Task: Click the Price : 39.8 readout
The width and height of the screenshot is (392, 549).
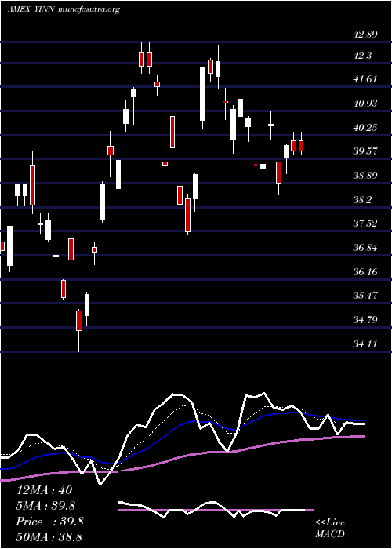Action: [x=49, y=522]
